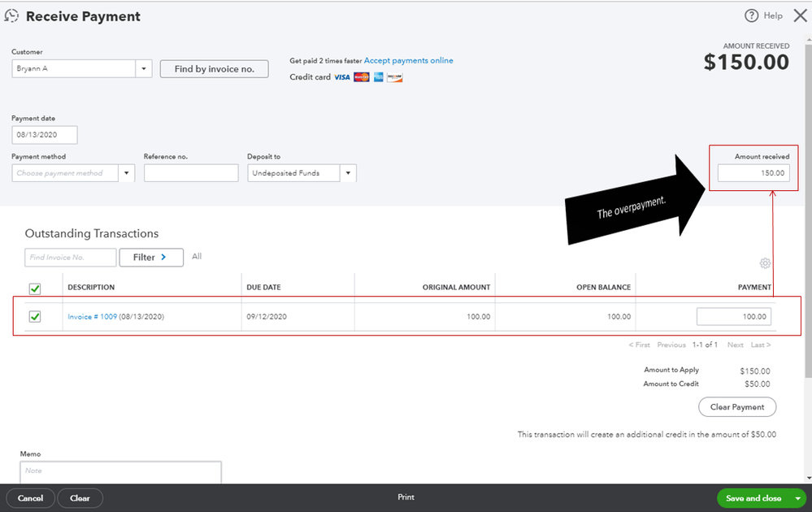The image size is (812, 512).
Task: Click the Filter button
Action: (x=151, y=258)
